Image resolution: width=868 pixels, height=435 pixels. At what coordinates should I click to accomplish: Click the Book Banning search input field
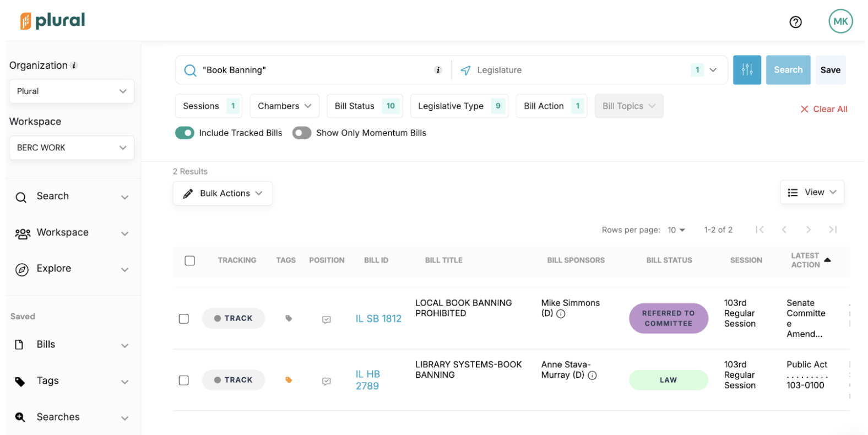[314, 70]
